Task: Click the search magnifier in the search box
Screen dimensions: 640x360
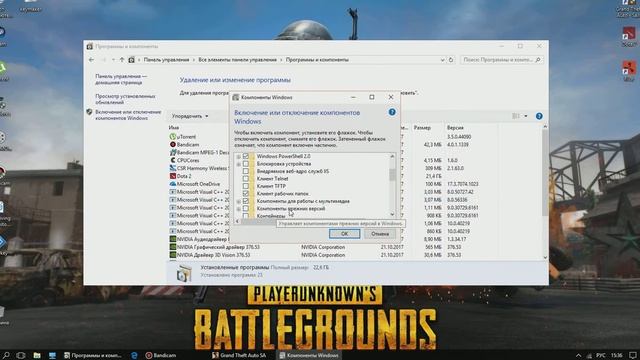Action: (538, 60)
